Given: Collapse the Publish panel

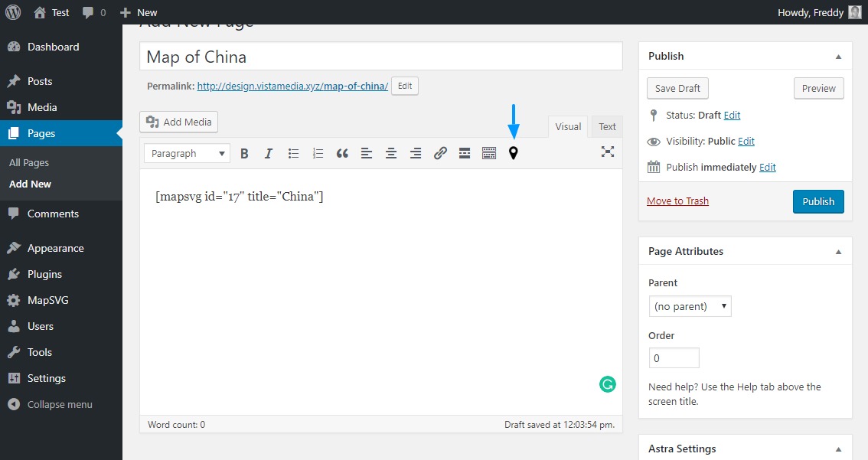Looking at the screenshot, I should pos(838,57).
